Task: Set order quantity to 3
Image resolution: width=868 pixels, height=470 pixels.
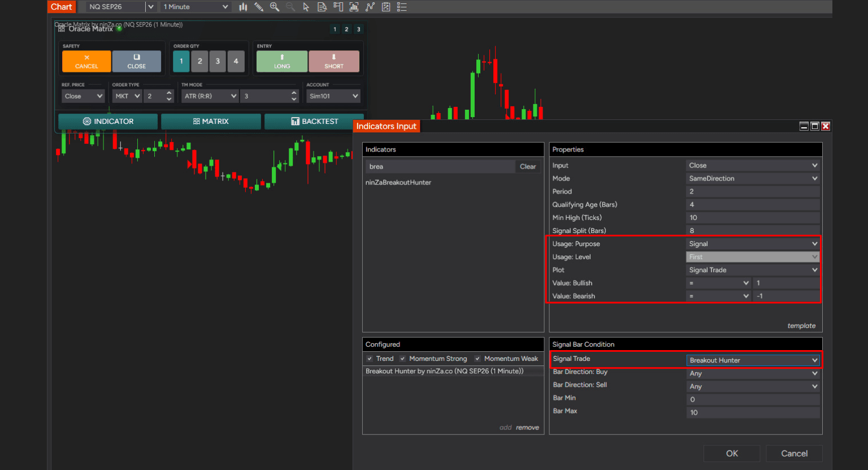Action: pyautogui.click(x=218, y=61)
